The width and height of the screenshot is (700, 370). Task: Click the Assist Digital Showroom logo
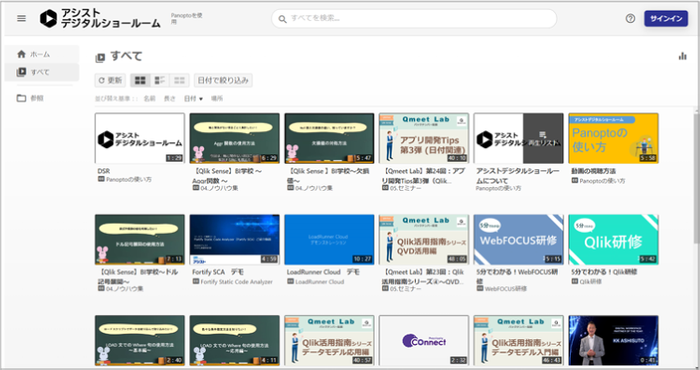point(100,18)
